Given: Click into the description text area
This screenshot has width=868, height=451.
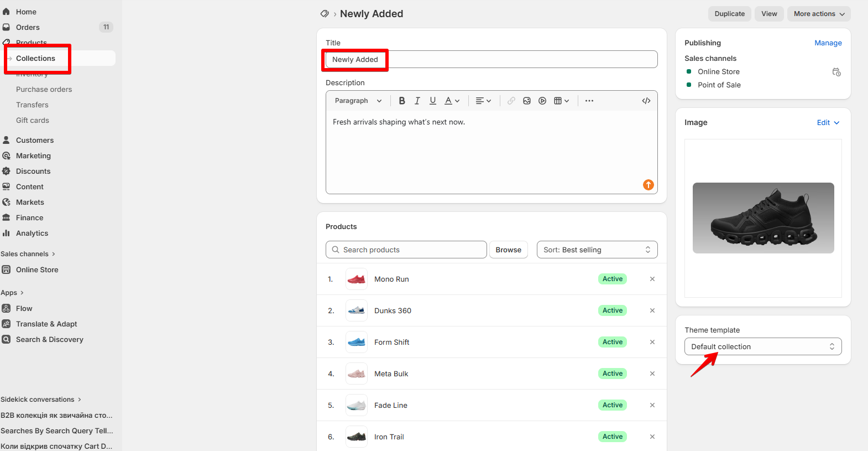Looking at the screenshot, I should [x=491, y=152].
